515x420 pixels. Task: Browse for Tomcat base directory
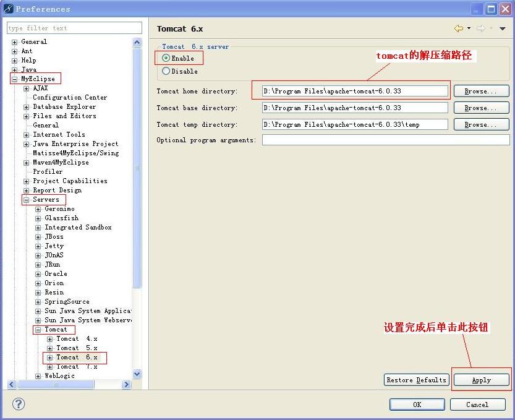[x=481, y=108]
